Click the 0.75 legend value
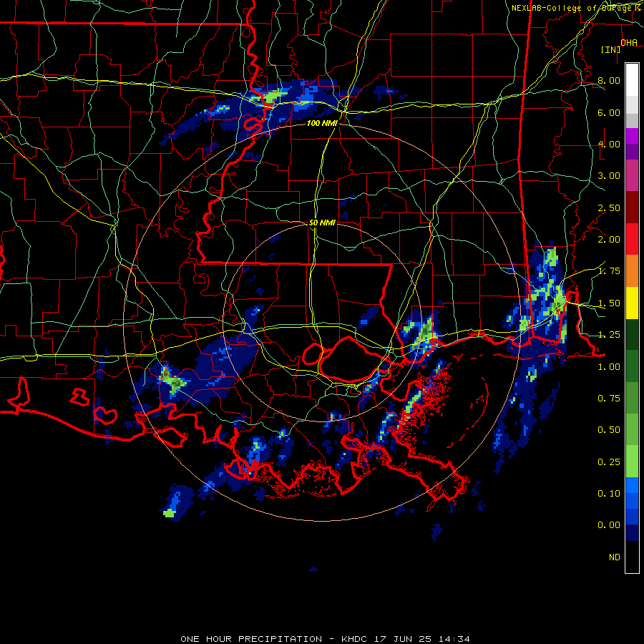Viewport: 644px width, 644px height. (x=609, y=399)
